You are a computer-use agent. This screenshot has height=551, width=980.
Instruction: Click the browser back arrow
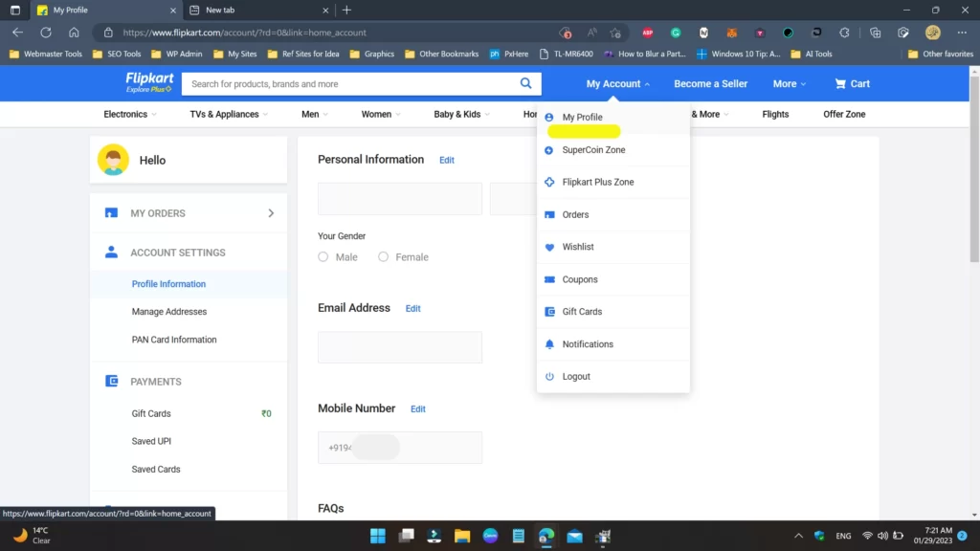(17, 33)
